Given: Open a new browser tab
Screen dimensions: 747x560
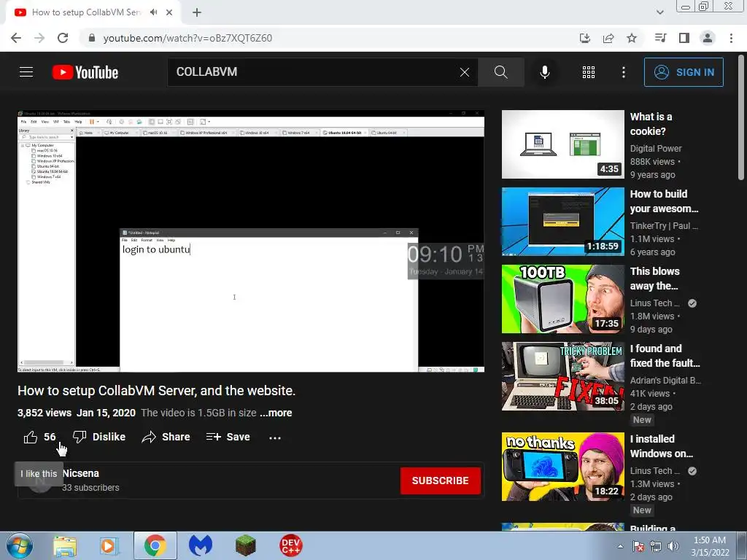Looking at the screenshot, I should 197,13.
